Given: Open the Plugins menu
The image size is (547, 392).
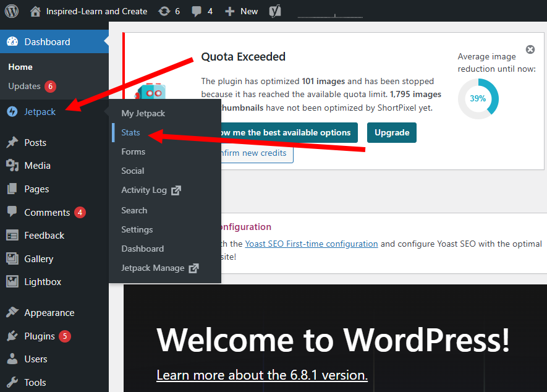Looking at the screenshot, I should point(40,336).
